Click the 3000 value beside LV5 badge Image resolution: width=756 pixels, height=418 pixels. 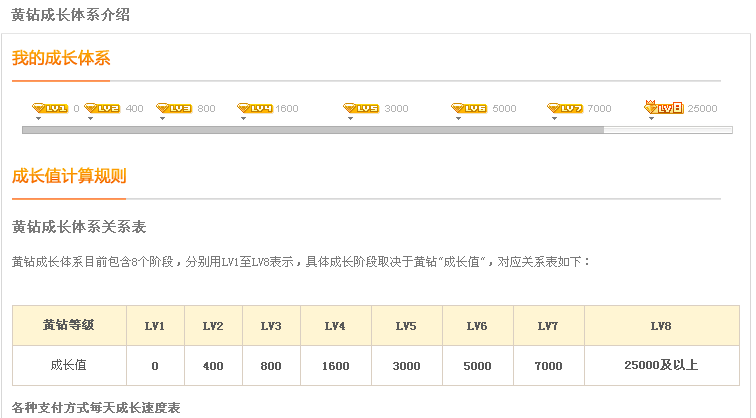pos(396,108)
